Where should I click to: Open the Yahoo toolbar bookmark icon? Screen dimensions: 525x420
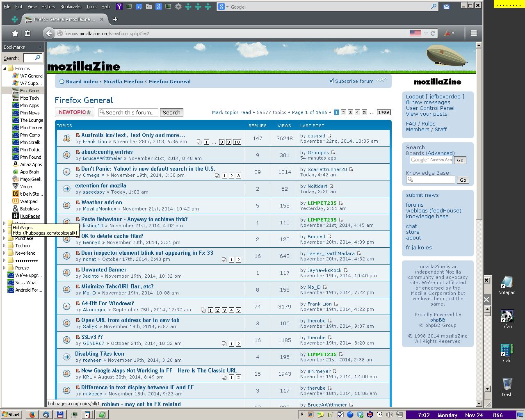[119, 7]
